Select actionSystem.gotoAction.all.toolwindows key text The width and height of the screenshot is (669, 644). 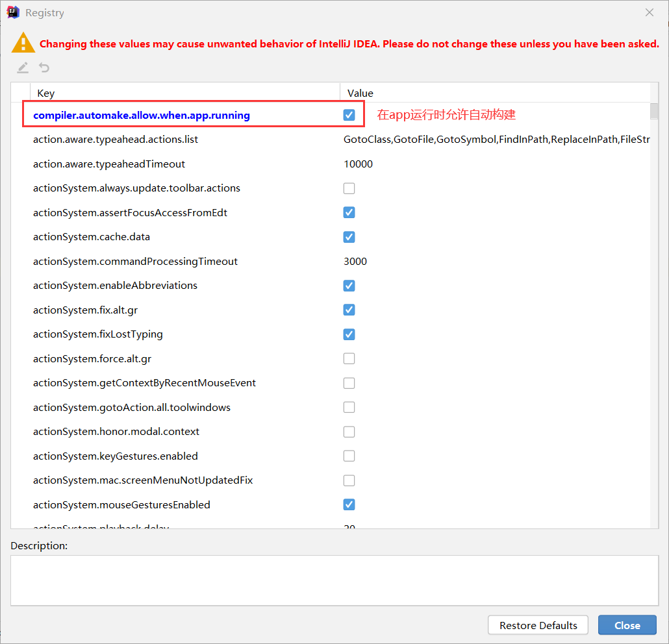click(132, 407)
